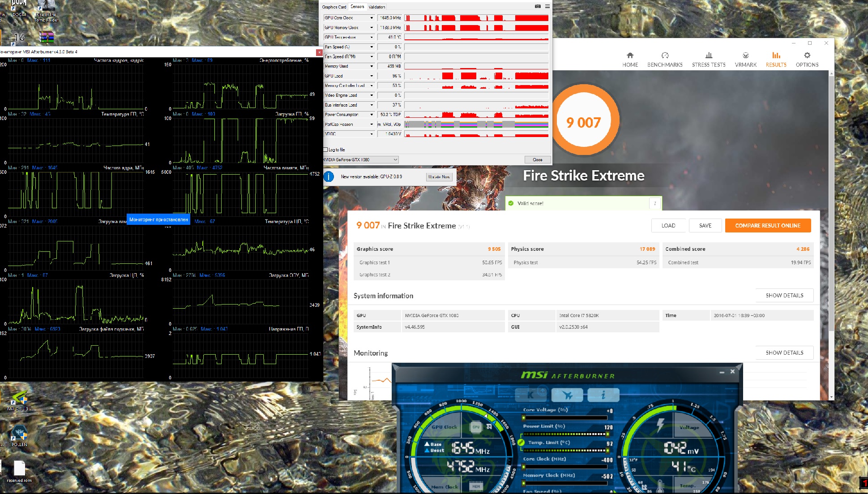868x494 pixels.
Task: Open Afterburner info button
Action: pos(603,395)
